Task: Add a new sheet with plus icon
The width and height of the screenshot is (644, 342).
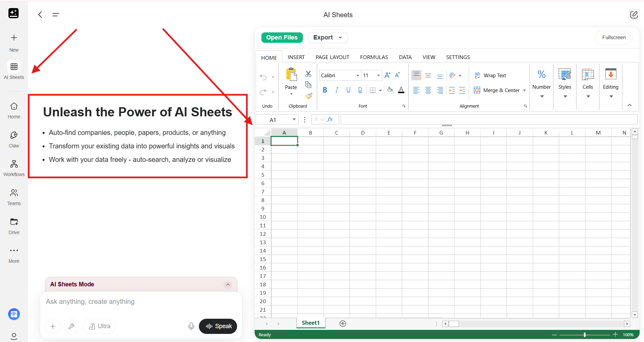Action: coord(343,323)
